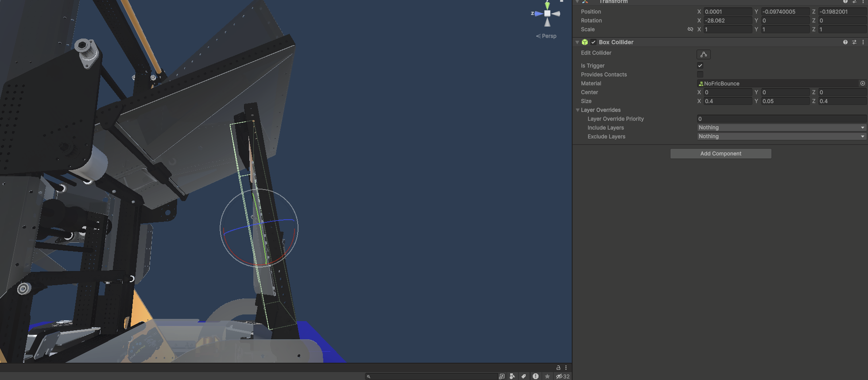Click the exclamation log filter icon
Image resolution: width=868 pixels, height=380 pixels.
point(535,376)
